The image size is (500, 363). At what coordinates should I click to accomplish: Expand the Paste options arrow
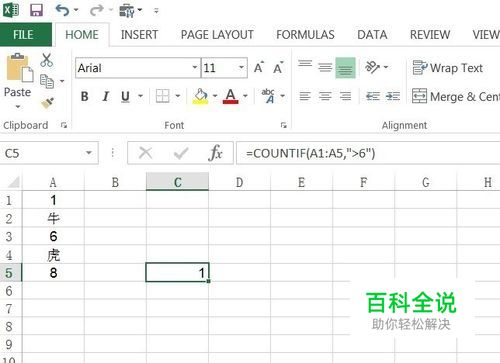coord(18,107)
